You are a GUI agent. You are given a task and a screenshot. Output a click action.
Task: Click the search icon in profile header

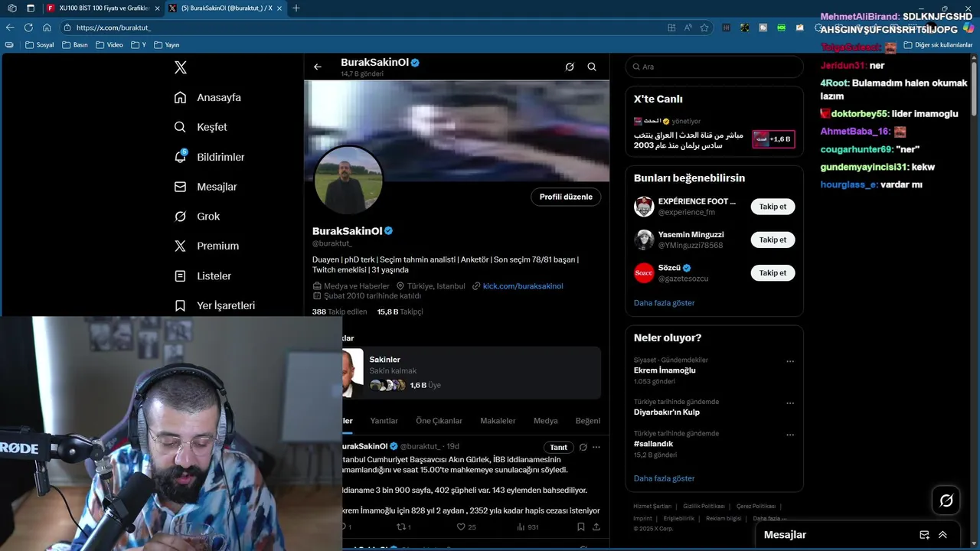592,67
